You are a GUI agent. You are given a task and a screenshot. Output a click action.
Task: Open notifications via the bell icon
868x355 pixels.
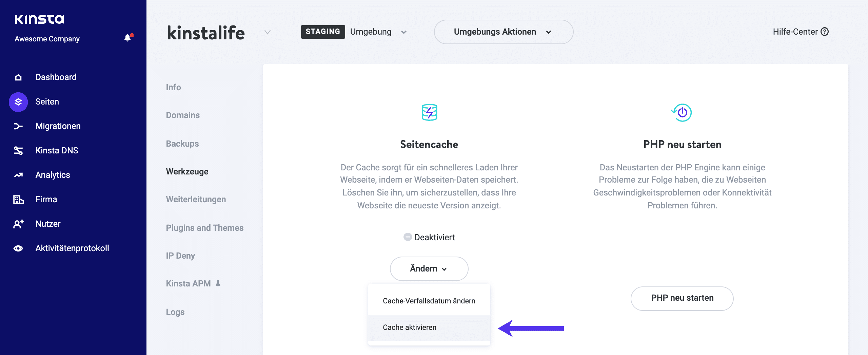pos(128,37)
